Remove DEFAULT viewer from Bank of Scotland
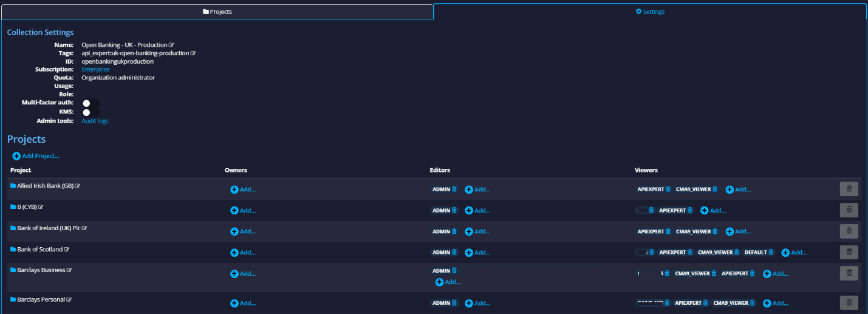 coord(771,253)
